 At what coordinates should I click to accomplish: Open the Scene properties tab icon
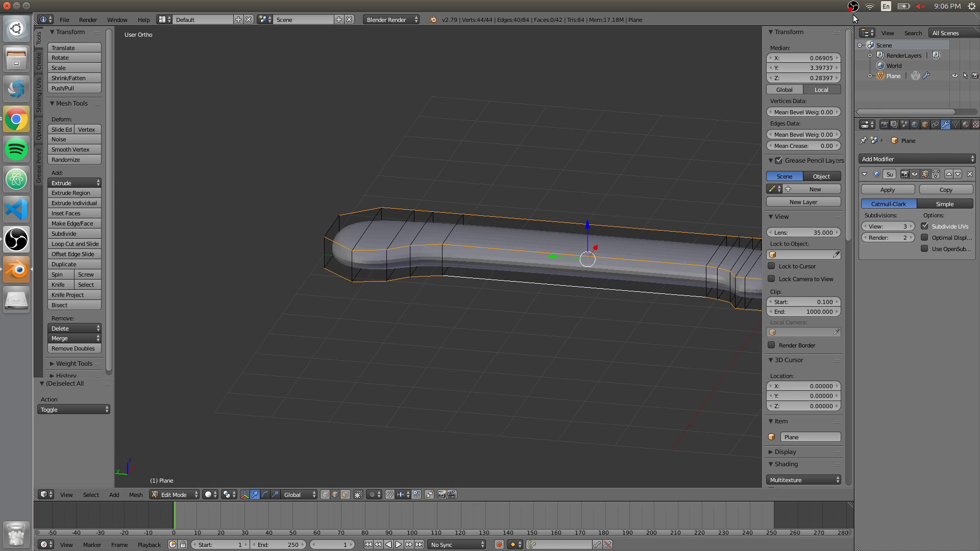click(904, 124)
